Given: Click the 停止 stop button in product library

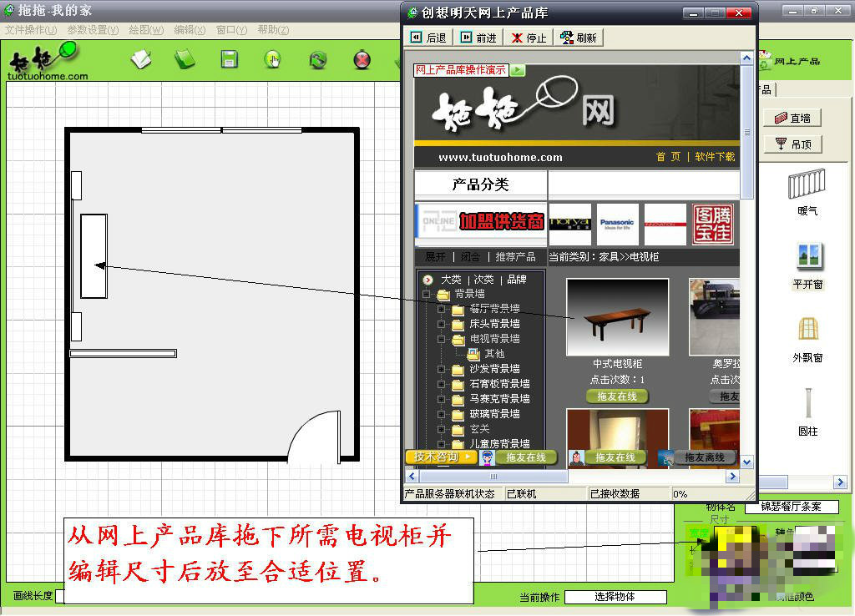Looking at the screenshot, I should pyautogui.click(x=529, y=38).
